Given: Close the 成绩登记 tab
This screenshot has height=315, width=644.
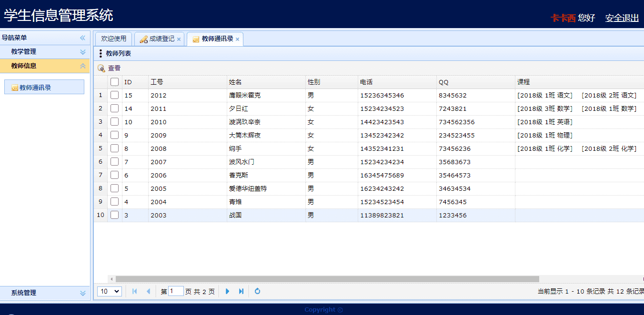Looking at the screenshot, I should pos(179,39).
